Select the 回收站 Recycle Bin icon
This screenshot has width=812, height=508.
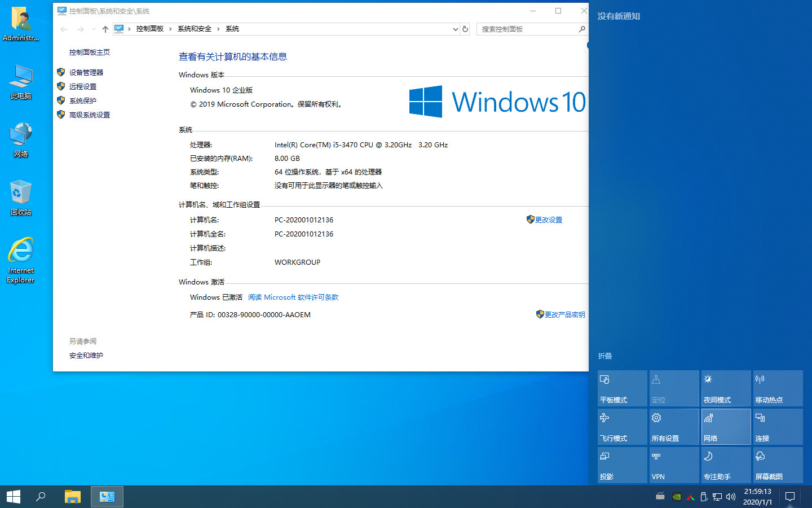click(21, 199)
